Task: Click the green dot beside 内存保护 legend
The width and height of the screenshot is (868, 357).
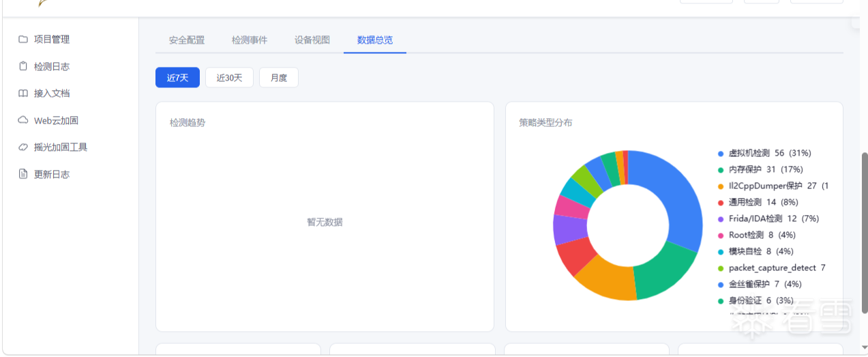Action: [x=721, y=170]
